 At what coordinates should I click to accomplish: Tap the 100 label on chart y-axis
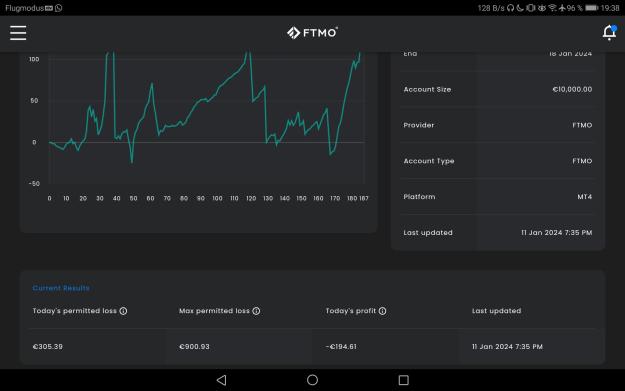tap(34, 59)
